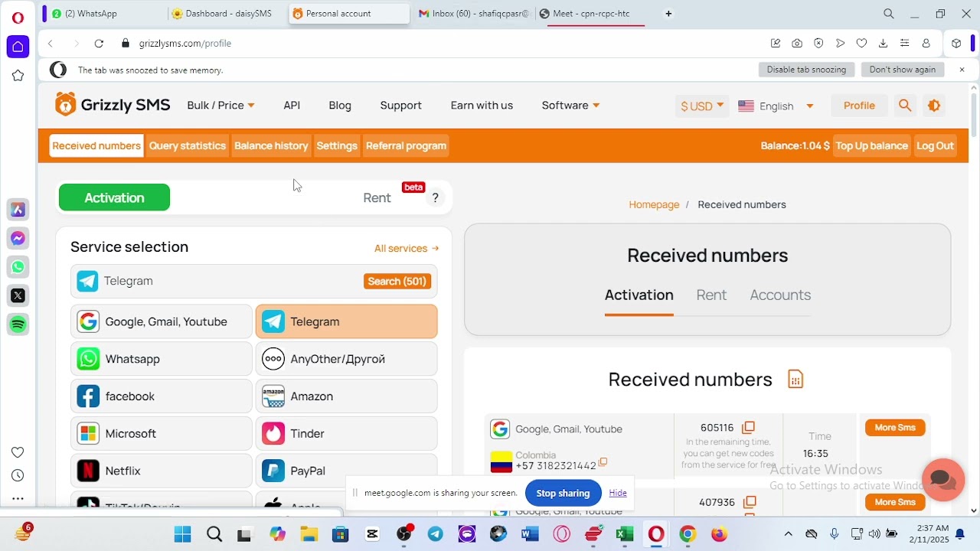Click Log Out button
The height and width of the screenshot is (551, 980).
[x=935, y=146]
